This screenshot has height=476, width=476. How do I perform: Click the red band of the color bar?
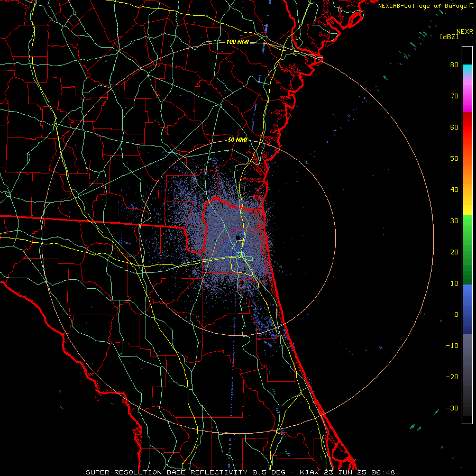[x=467, y=127]
